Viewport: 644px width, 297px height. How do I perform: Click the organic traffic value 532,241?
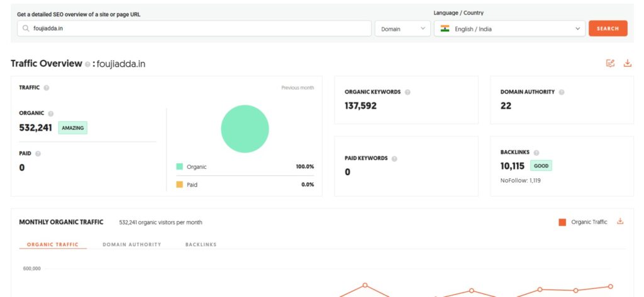(x=36, y=128)
